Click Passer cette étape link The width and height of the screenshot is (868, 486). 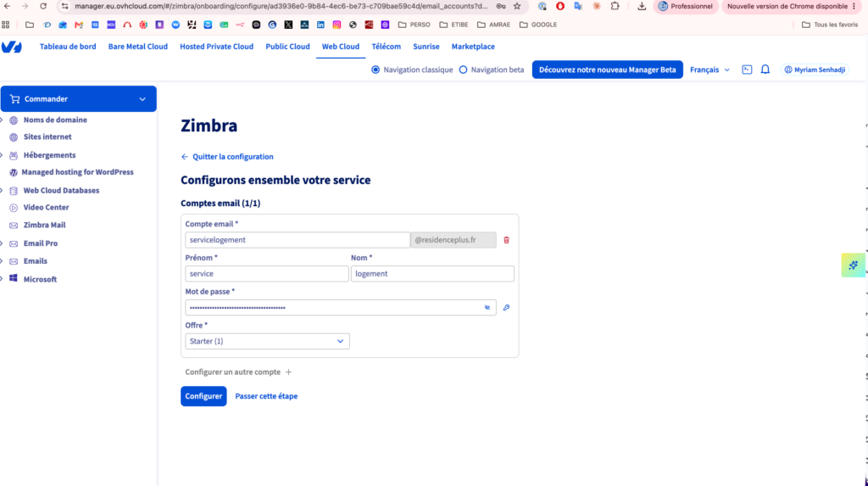[266, 396]
